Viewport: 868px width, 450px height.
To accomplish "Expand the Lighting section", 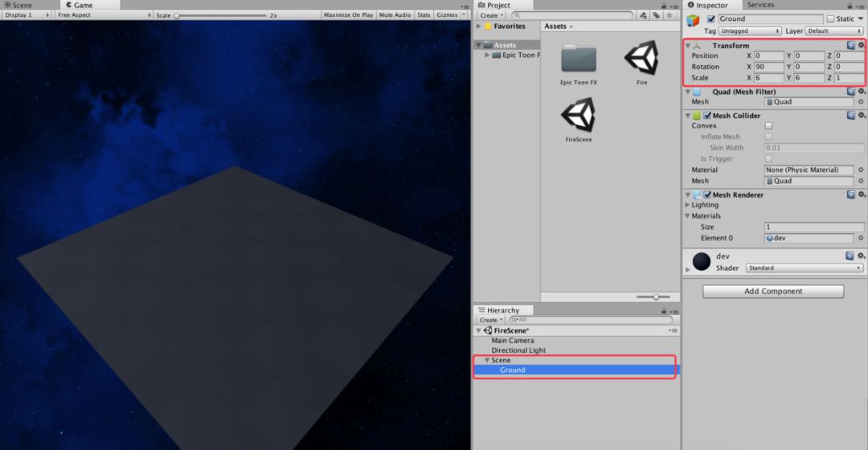I will (x=687, y=205).
